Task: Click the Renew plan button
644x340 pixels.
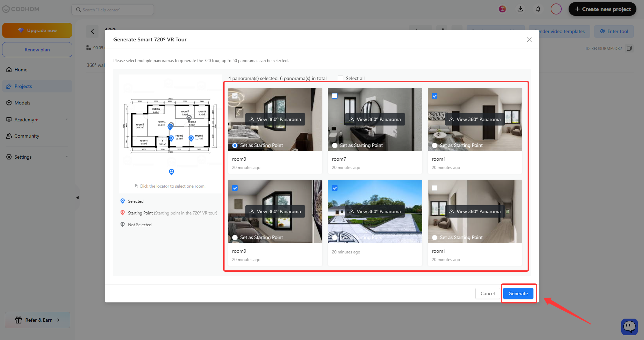Action: tap(37, 50)
